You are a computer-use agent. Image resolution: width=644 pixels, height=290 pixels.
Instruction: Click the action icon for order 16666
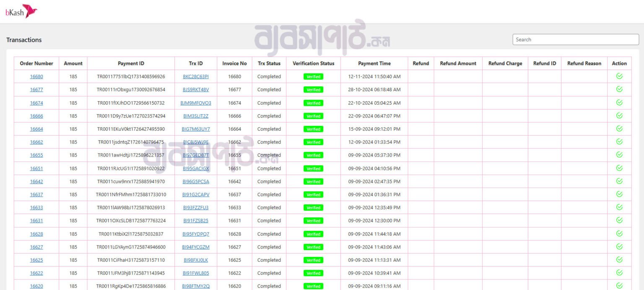coord(619,116)
